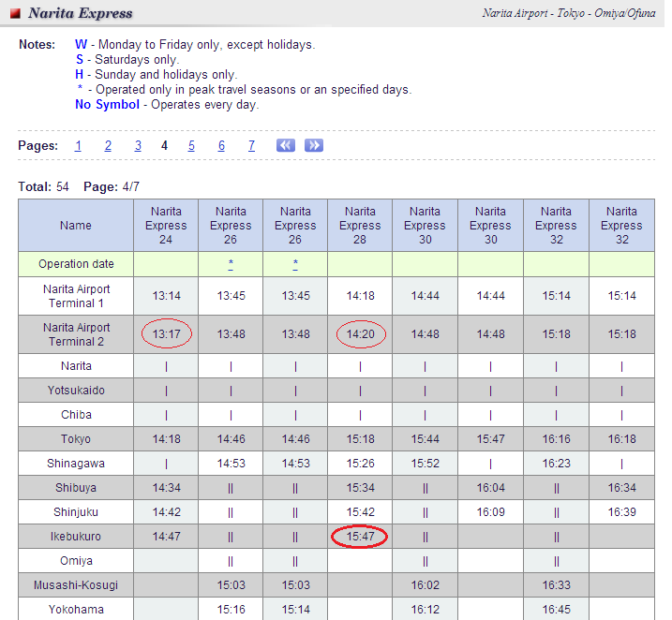Click Shibuya time 16:34
Image resolution: width=672 pixels, height=620 pixels.
(621, 488)
